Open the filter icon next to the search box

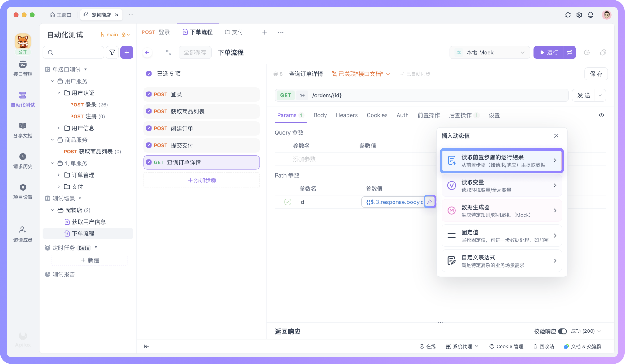pos(112,52)
